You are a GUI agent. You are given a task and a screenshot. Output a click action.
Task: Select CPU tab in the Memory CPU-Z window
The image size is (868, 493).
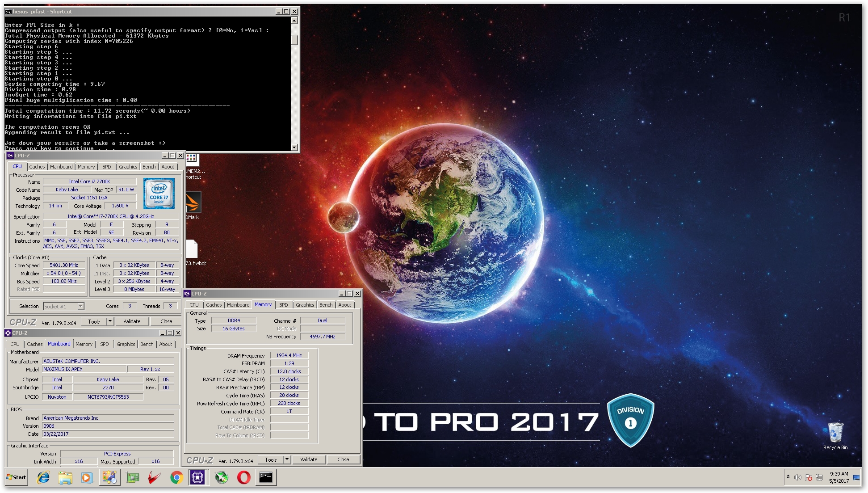click(x=194, y=305)
